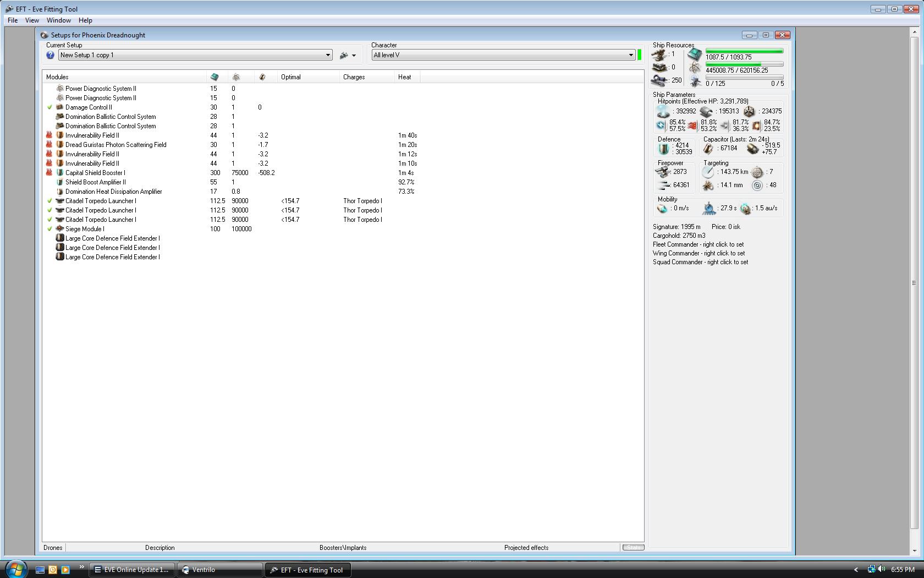Click the align time icon beside 27.9 s
Screen dimensions: 924x578
point(709,208)
